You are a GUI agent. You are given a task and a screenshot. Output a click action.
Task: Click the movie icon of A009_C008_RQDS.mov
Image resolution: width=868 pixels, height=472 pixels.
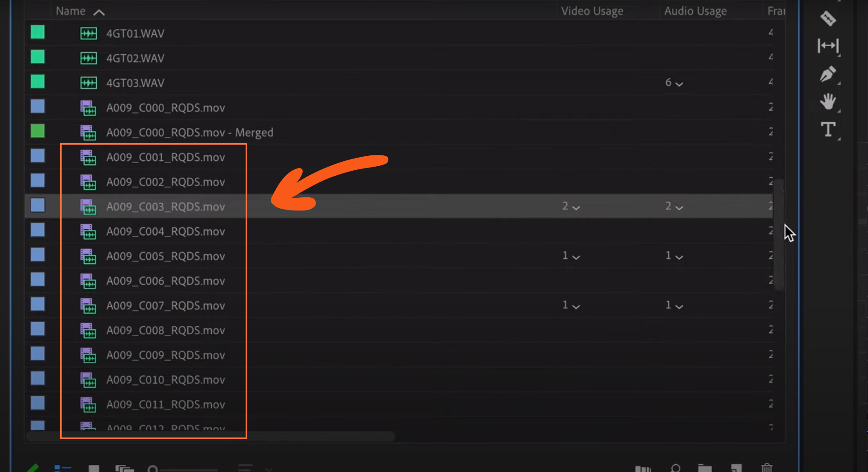[x=88, y=331]
